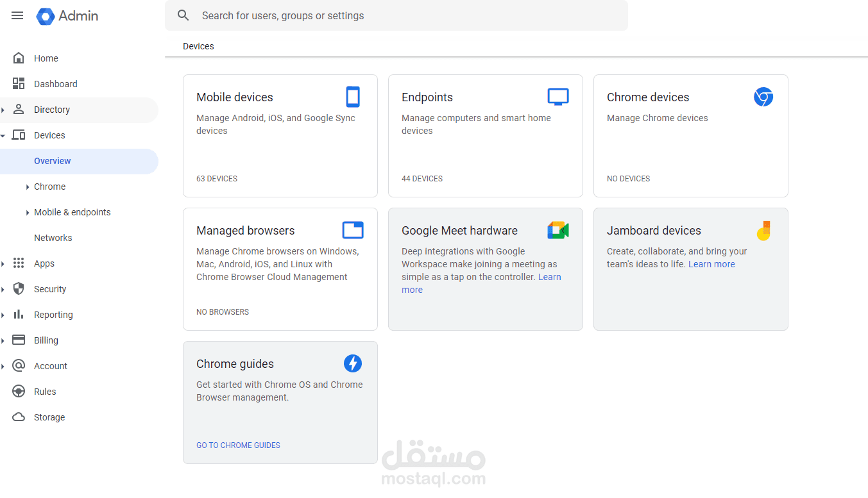Screen dimensions: 868x498
Task: Click the search users, groups or settings field
Action: pos(396,15)
